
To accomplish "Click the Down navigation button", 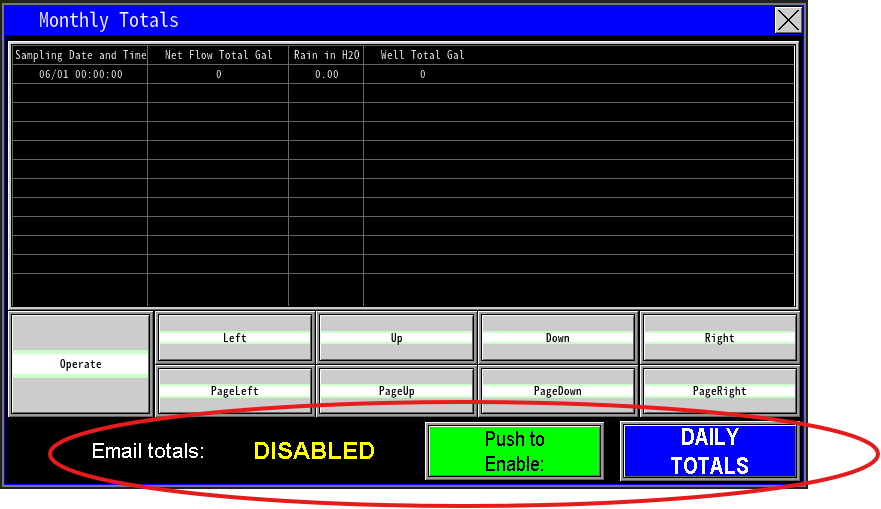I will (558, 338).
